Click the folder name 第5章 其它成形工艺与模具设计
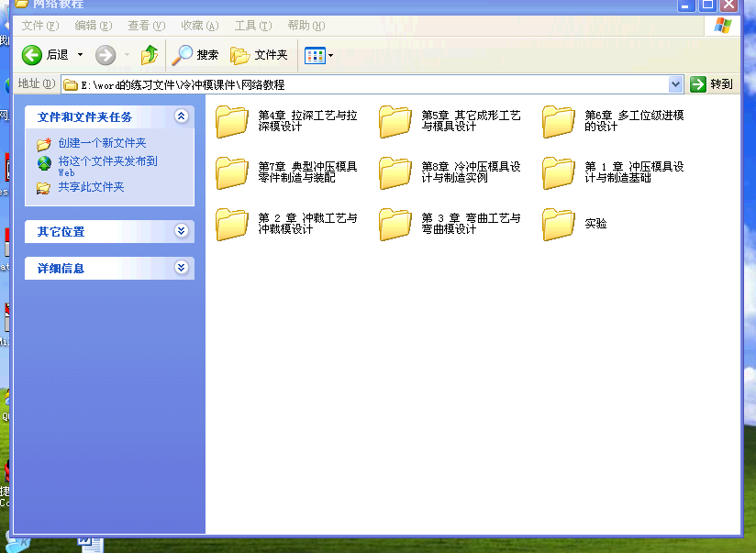756x553 pixels. [471, 121]
